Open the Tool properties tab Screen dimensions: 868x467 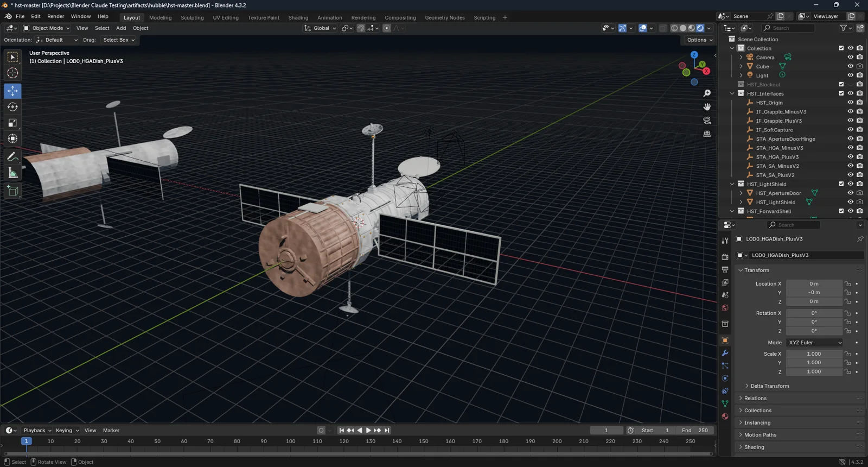click(x=725, y=241)
